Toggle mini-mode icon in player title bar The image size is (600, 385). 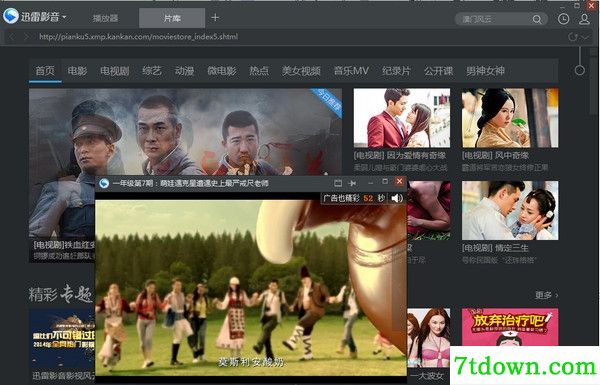pos(338,183)
